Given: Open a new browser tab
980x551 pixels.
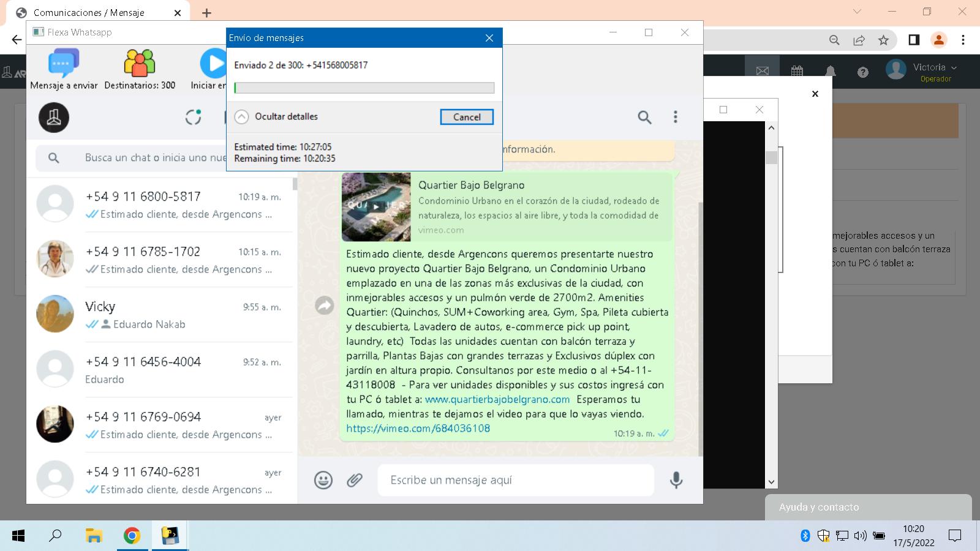Looking at the screenshot, I should [x=207, y=13].
